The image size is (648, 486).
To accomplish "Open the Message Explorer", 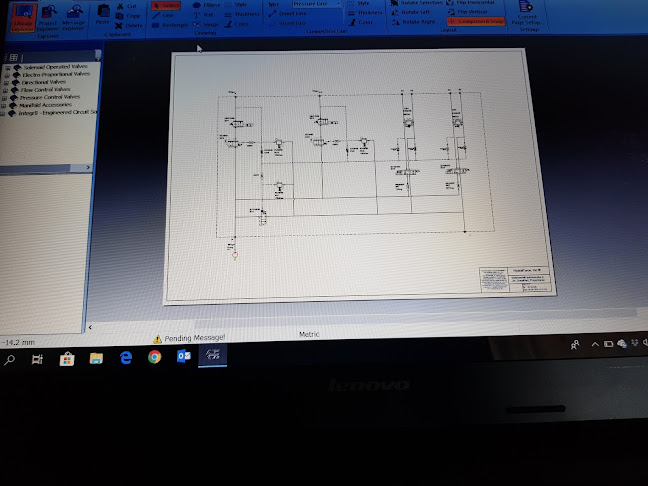I will click(x=74, y=18).
